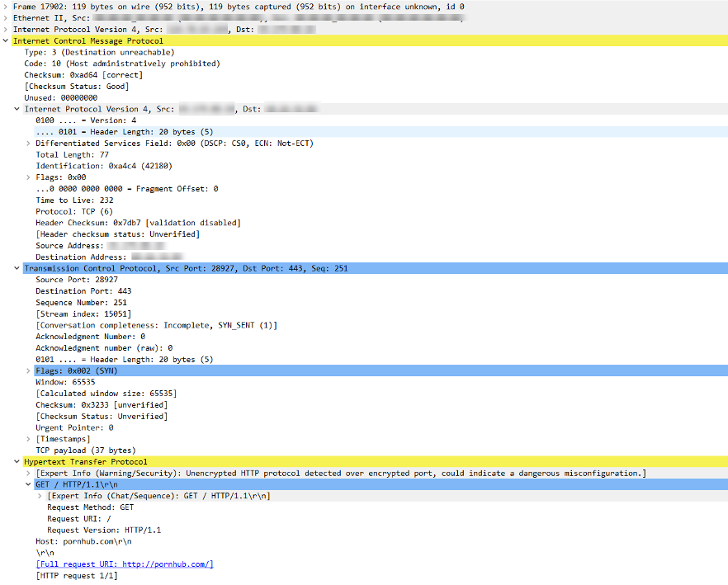Image resolution: width=728 pixels, height=585 pixels.
Task: Expand the Flags: 0x002 (SYN) row
Action: click(x=28, y=371)
